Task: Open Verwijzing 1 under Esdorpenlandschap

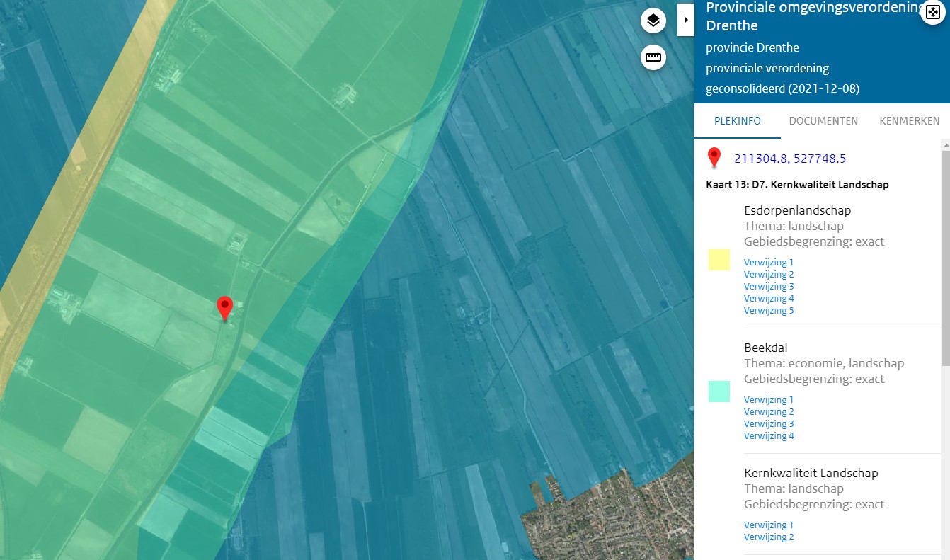Action: 768,263
